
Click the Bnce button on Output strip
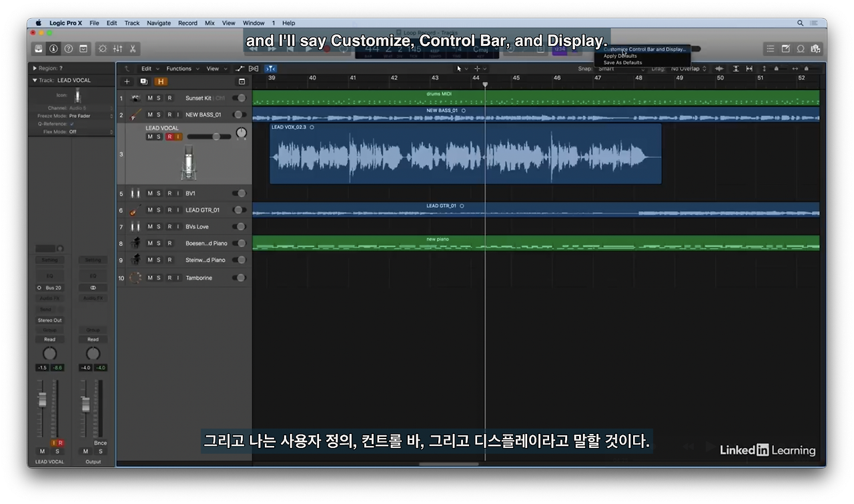tap(100, 443)
